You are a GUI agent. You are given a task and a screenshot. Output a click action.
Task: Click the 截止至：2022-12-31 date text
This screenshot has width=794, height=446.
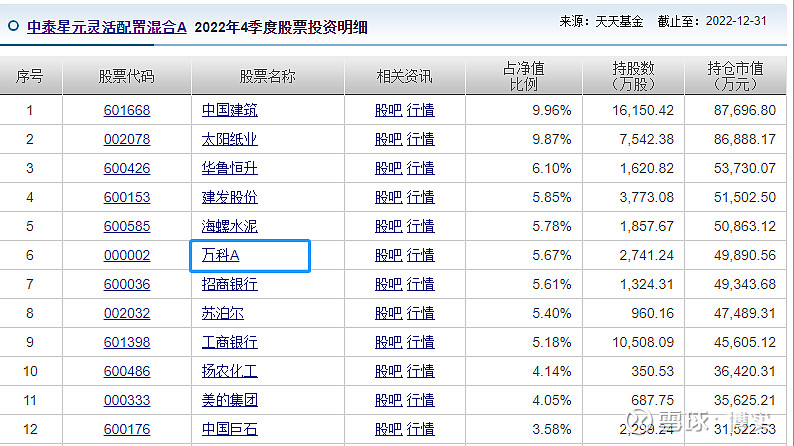[712, 21]
